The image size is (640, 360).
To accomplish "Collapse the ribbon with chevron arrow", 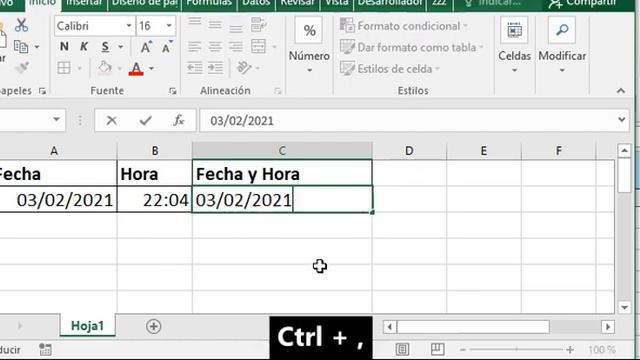I will [621, 91].
